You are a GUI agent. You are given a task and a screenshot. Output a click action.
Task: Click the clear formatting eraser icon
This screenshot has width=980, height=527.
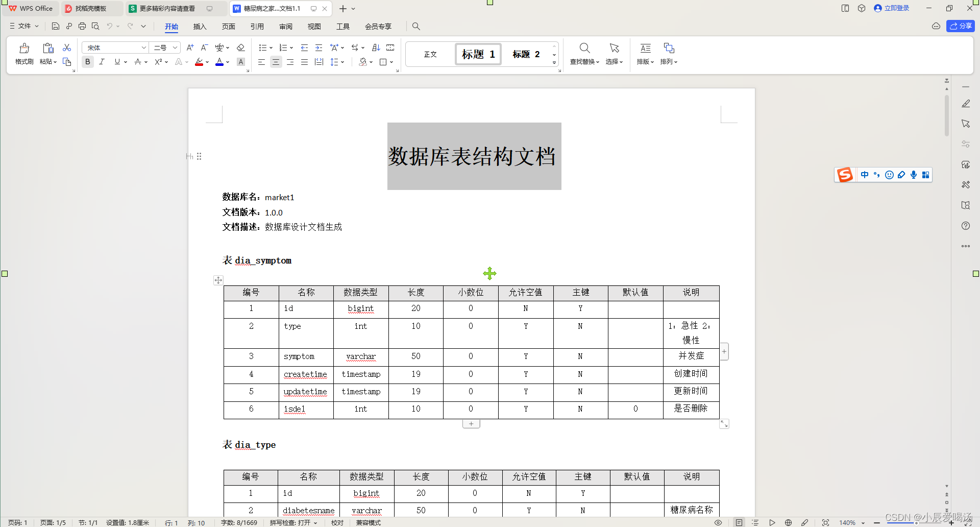241,47
